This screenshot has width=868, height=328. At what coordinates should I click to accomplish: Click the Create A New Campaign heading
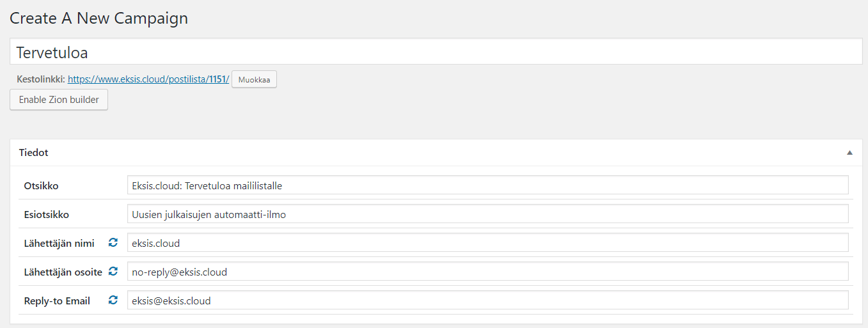coord(99,18)
